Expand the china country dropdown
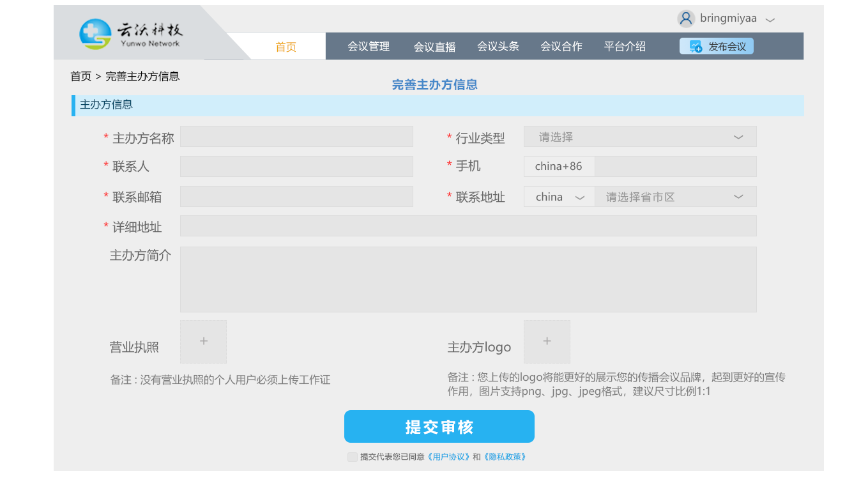 (x=560, y=197)
